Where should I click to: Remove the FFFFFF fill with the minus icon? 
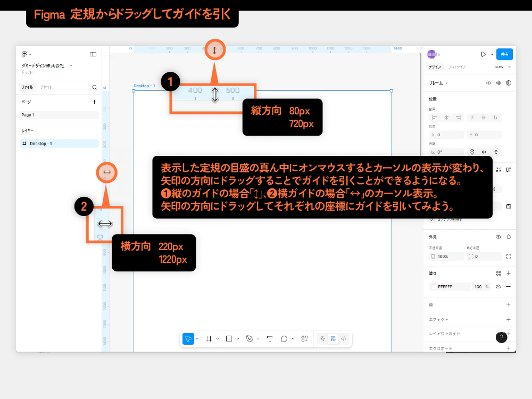[x=509, y=287]
